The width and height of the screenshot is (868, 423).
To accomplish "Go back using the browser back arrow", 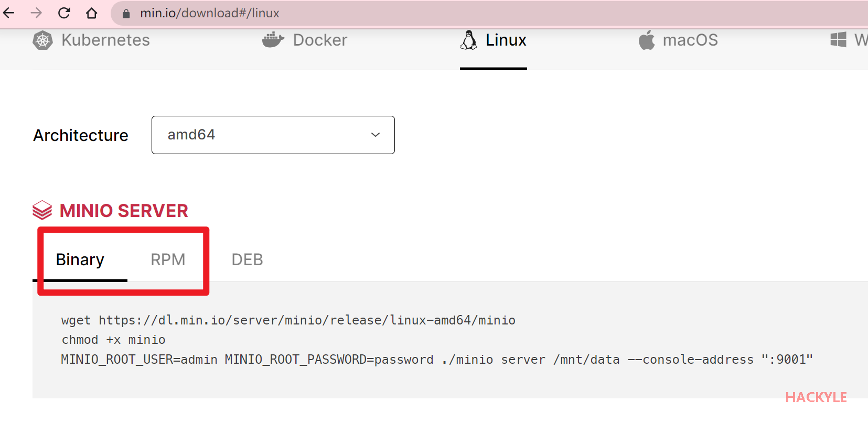I will pyautogui.click(x=9, y=13).
